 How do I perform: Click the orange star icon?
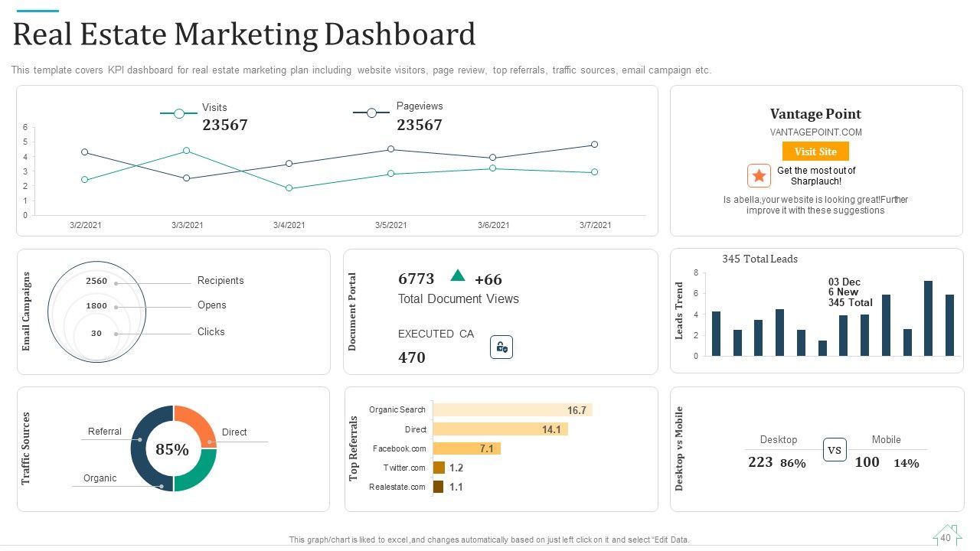point(759,176)
